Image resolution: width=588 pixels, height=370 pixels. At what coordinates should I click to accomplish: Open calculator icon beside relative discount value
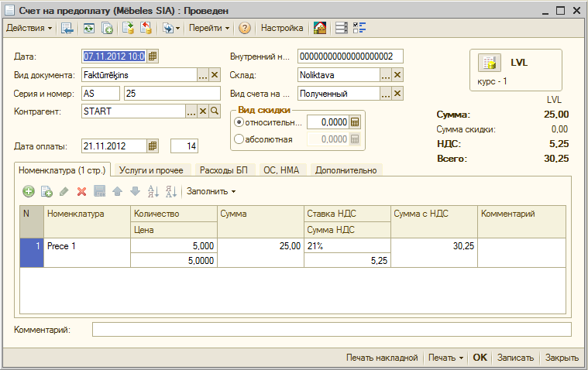click(x=355, y=122)
